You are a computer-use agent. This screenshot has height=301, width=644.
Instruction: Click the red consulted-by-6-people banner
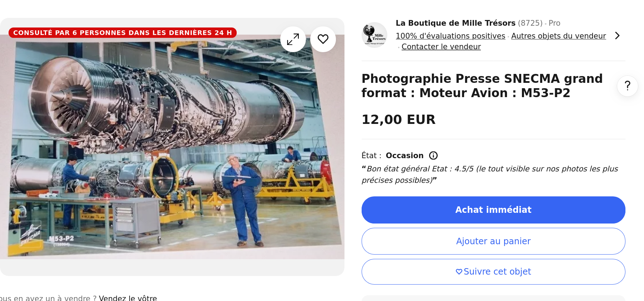point(122,32)
